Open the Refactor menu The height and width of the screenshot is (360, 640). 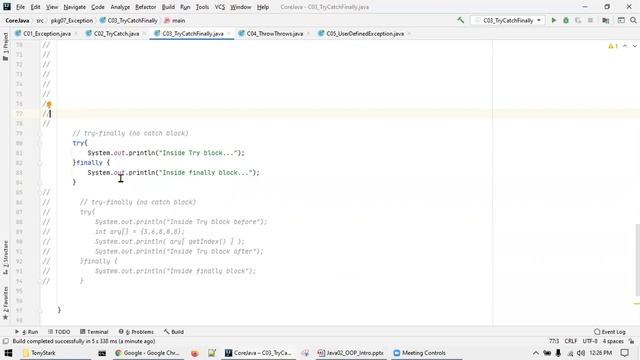pyautogui.click(x=146, y=7)
